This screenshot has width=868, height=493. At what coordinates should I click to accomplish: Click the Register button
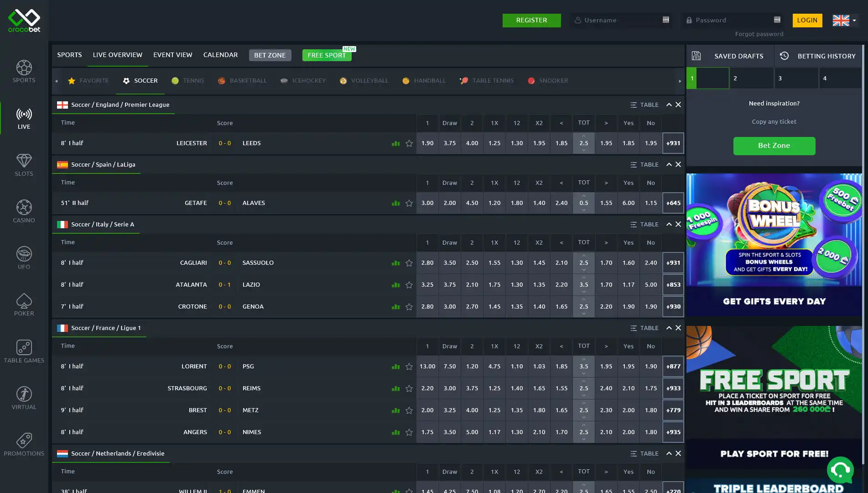tap(531, 21)
